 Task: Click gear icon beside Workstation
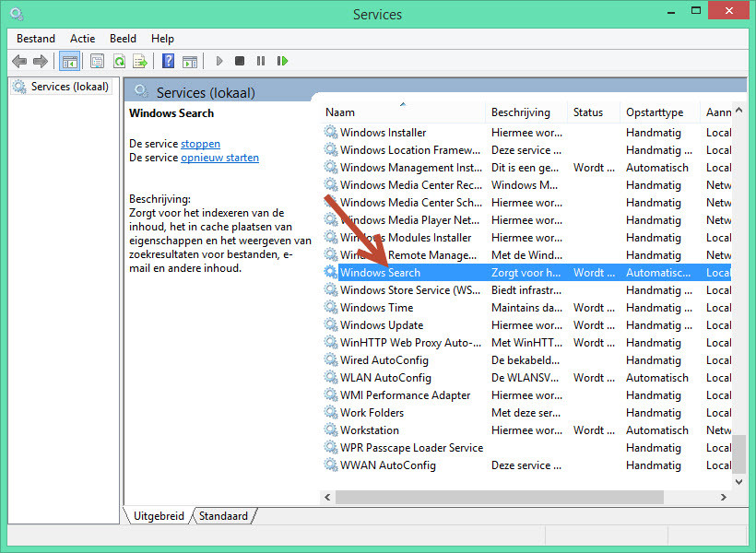tap(331, 429)
